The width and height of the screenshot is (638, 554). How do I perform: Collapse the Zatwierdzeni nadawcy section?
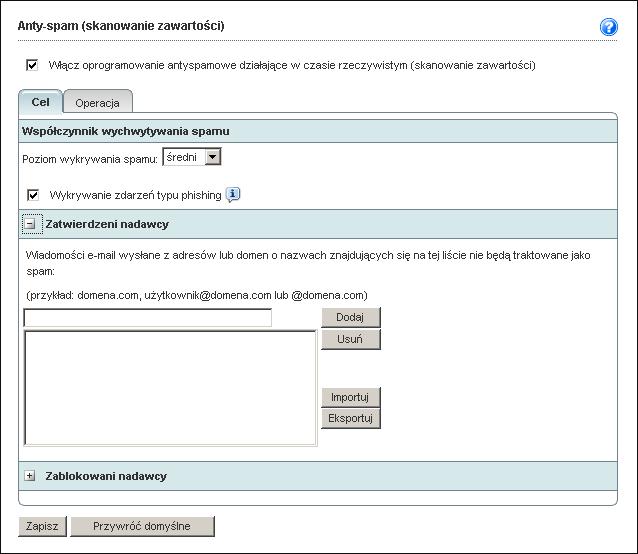[x=30, y=224]
